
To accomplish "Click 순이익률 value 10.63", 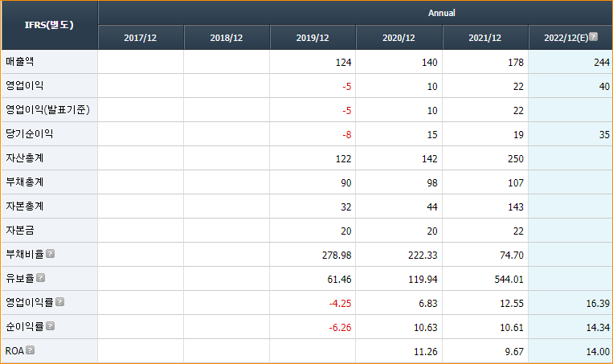I will (425, 328).
